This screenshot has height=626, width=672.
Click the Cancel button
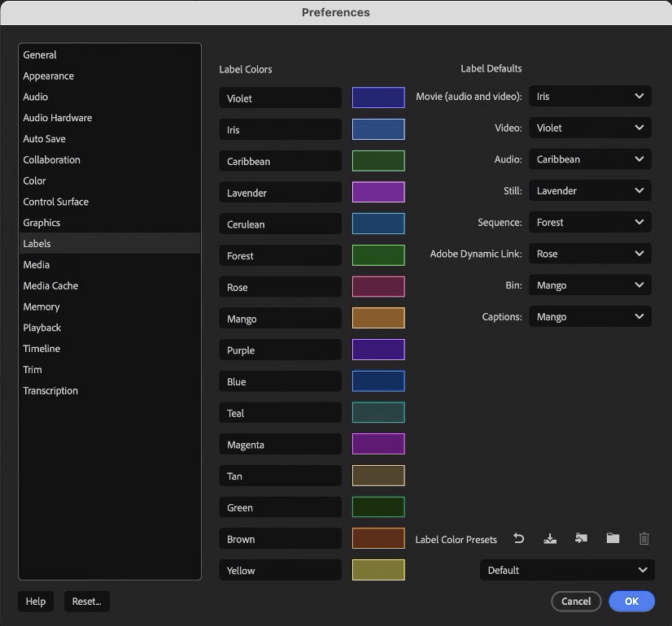576,602
